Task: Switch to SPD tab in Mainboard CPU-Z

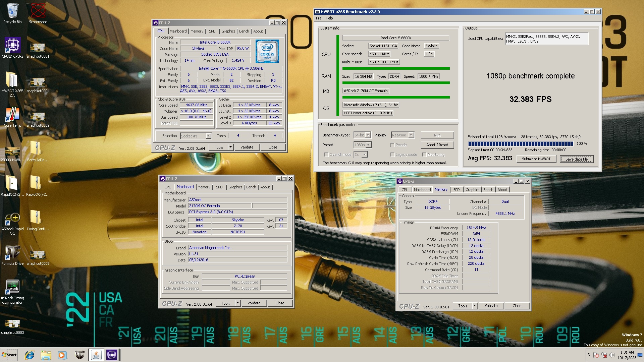Action: pyautogui.click(x=219, y=187)
